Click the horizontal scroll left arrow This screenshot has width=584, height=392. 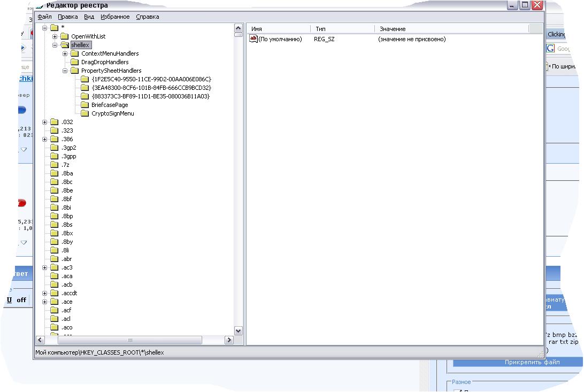(x=40, y=340)
